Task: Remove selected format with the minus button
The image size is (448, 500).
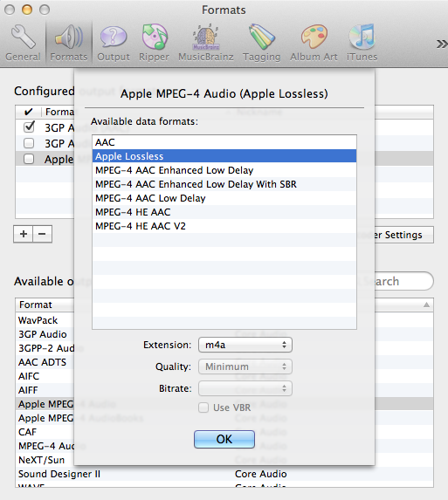Action: [42, 234]
